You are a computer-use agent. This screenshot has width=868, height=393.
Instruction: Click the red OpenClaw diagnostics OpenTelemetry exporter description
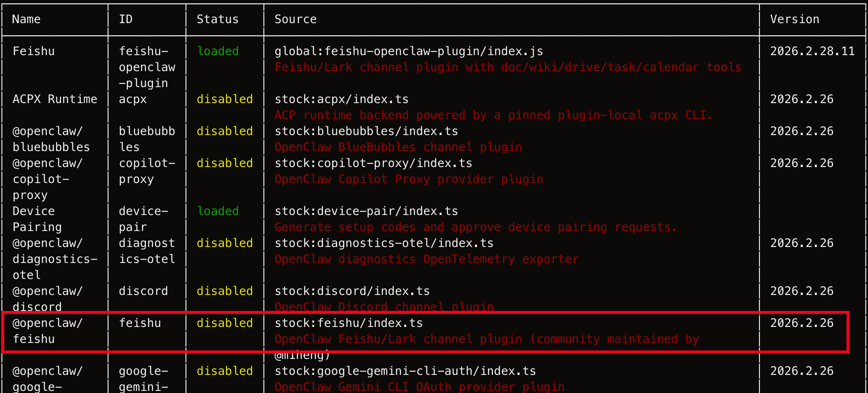click(x=426, y=259)
